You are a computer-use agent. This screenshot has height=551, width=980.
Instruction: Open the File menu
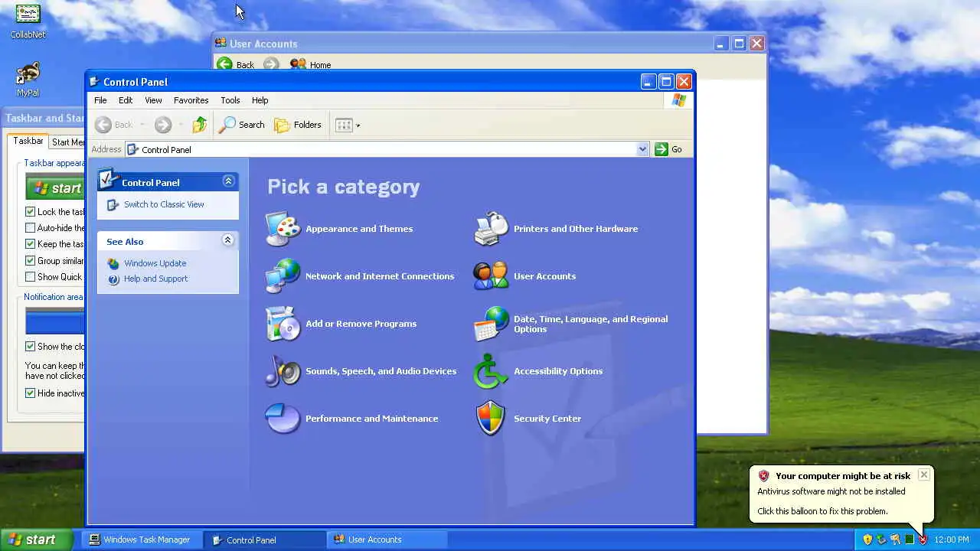[x=100, y=100]
